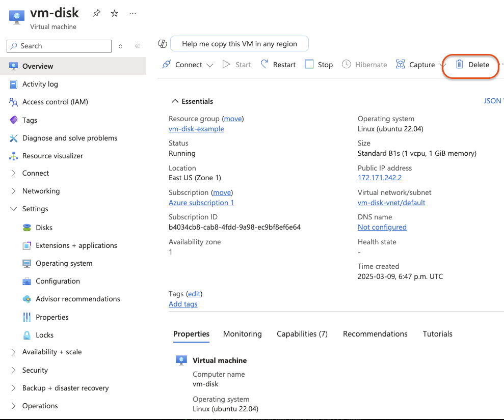Expand the Operations section
Image resolution: width=504 pixels, height=420 pixels.
[13, 406]
